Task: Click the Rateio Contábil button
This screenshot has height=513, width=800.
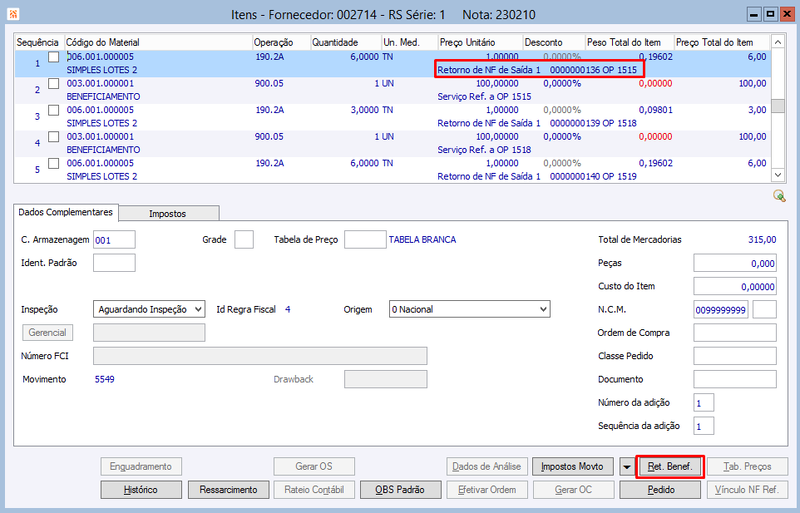Action: click(314, 490)
